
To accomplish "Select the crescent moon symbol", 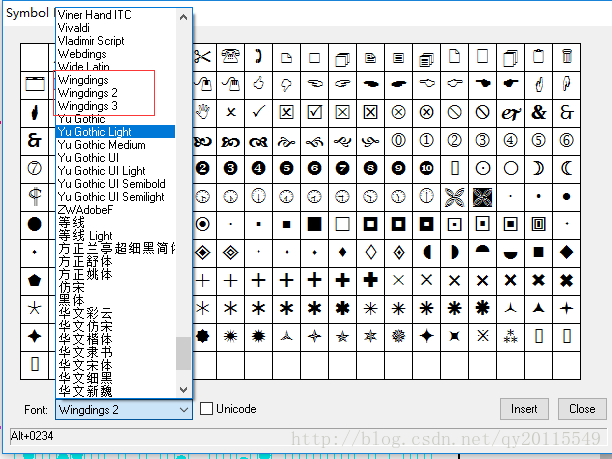I will click(x=567, y=168).
